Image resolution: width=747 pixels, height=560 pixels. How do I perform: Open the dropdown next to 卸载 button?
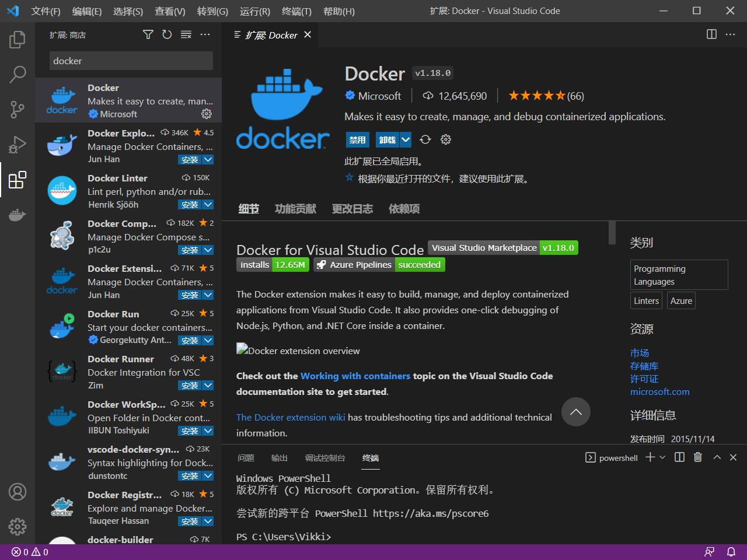tap(405, 139)
